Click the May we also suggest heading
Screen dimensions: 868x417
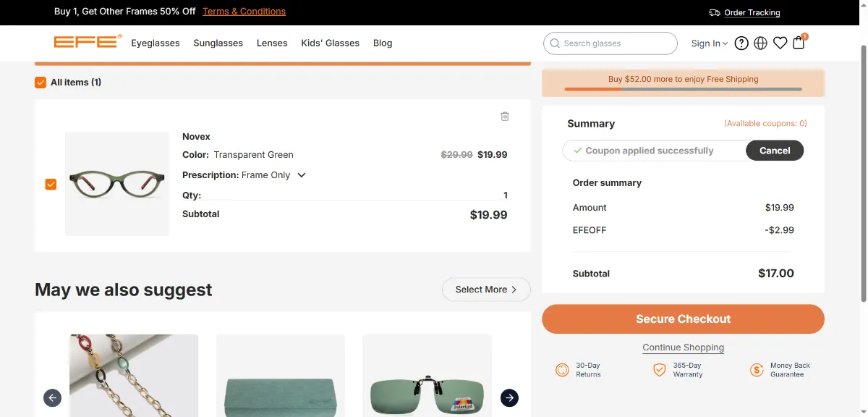(124, 290)
